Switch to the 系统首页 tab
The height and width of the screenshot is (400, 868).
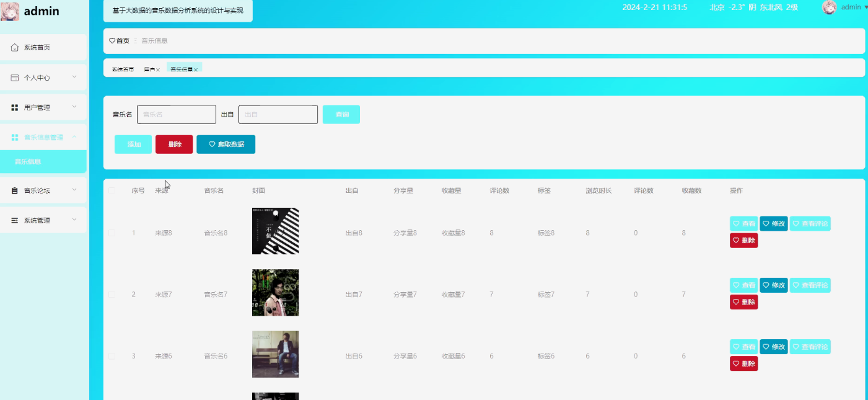click(x=123, y=70)
